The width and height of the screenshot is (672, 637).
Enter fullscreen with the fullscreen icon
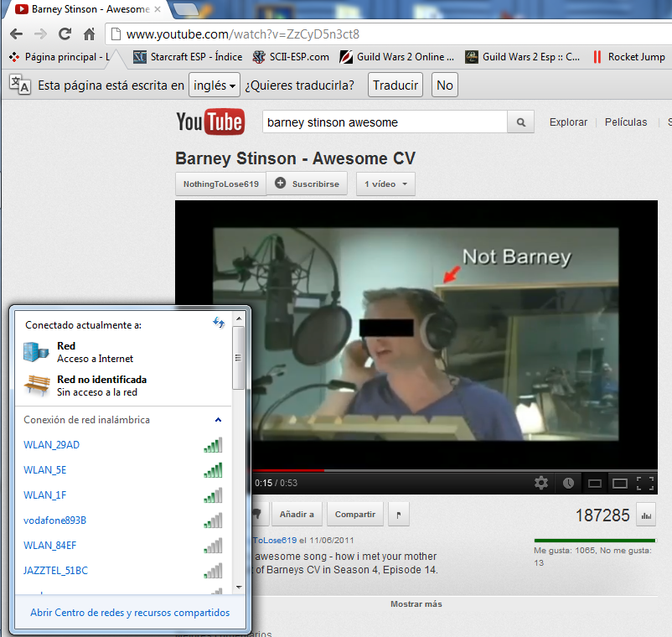[645, 484]
